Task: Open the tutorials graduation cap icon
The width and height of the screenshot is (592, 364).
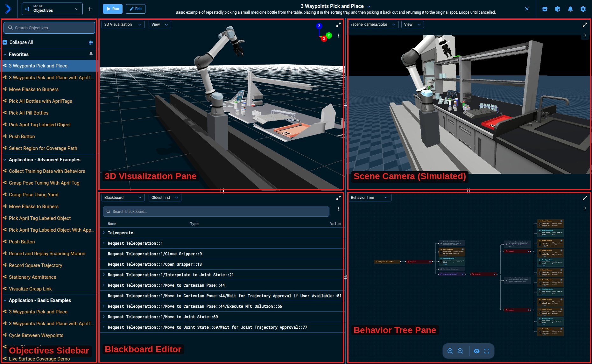Action: click(545, 9)
